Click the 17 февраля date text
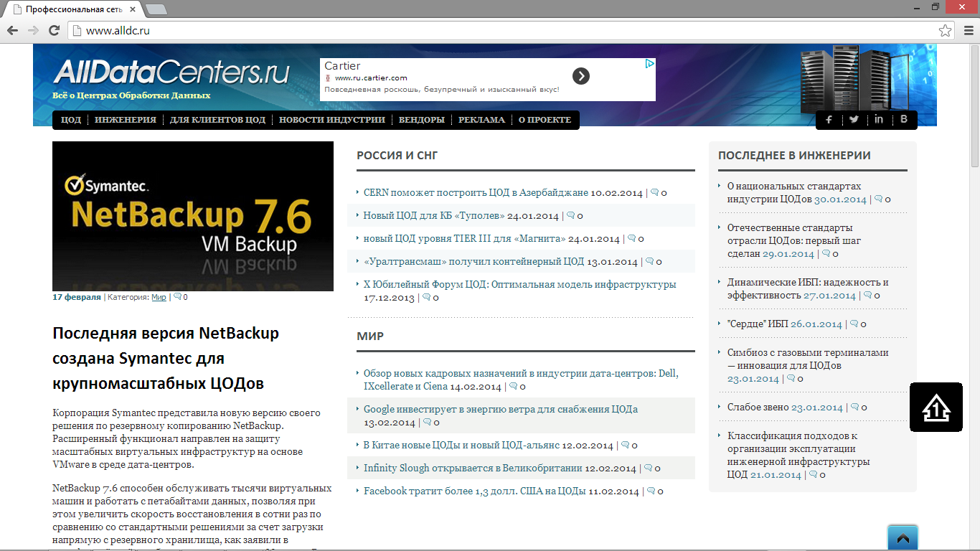 click(77, 297)
